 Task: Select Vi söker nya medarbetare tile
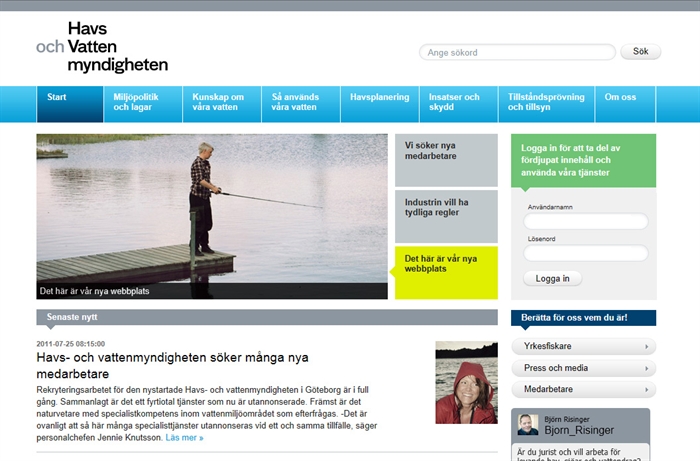446,160
